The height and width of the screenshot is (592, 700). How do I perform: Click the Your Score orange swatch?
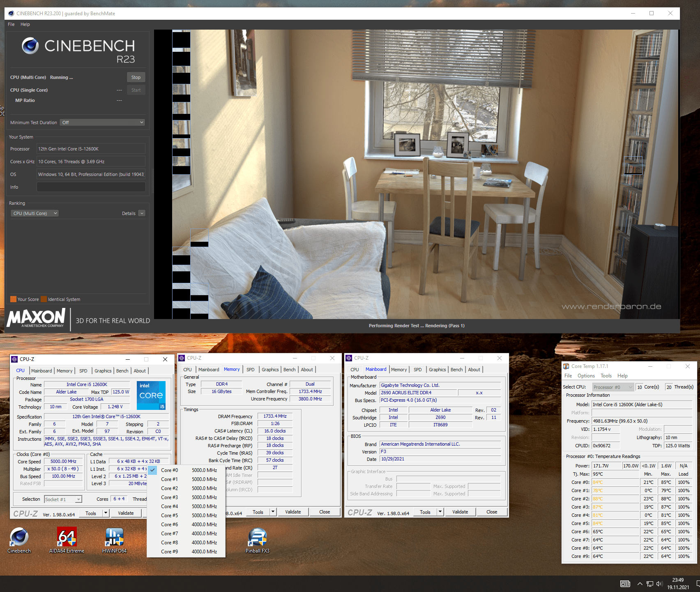point(13,299)
